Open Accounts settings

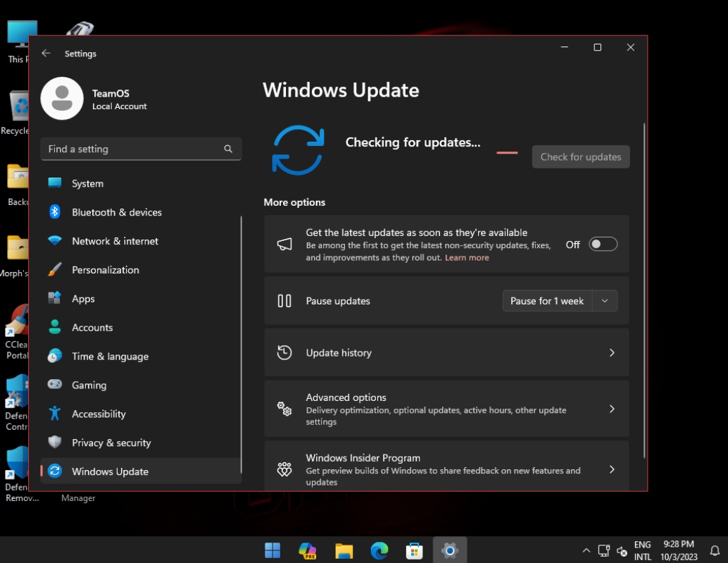[x=141, y=328]
